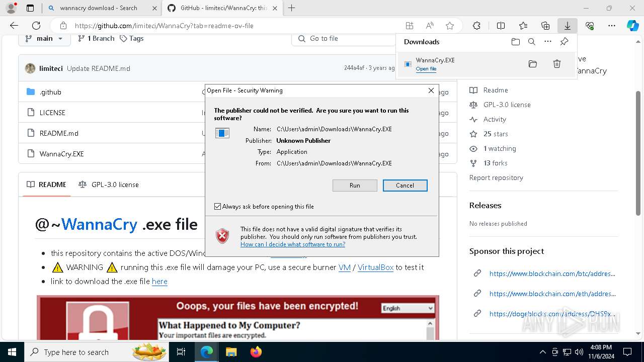Open WannaCry.EXE in the file list
This screenshot has height=362, width=644.
point(62,154)
